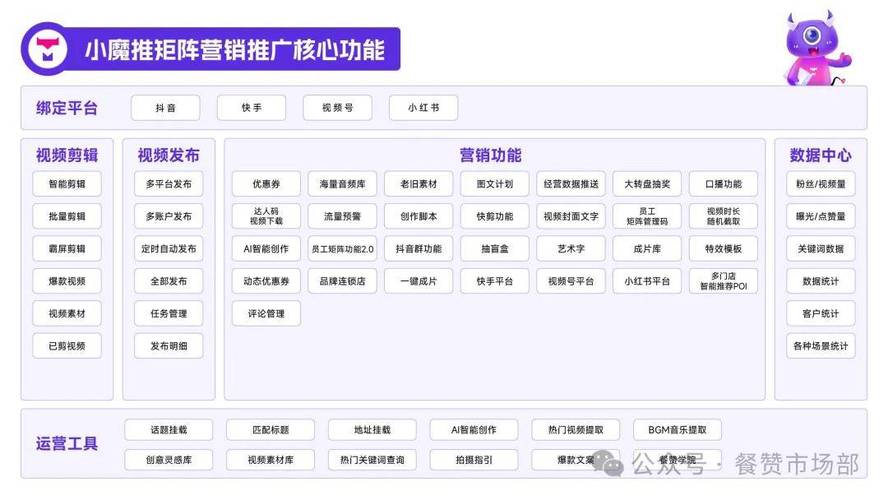The height and width of the screenshot is (500, 888).
Task: Click 视频封面文字 box
Action: [x=571, y=216]
